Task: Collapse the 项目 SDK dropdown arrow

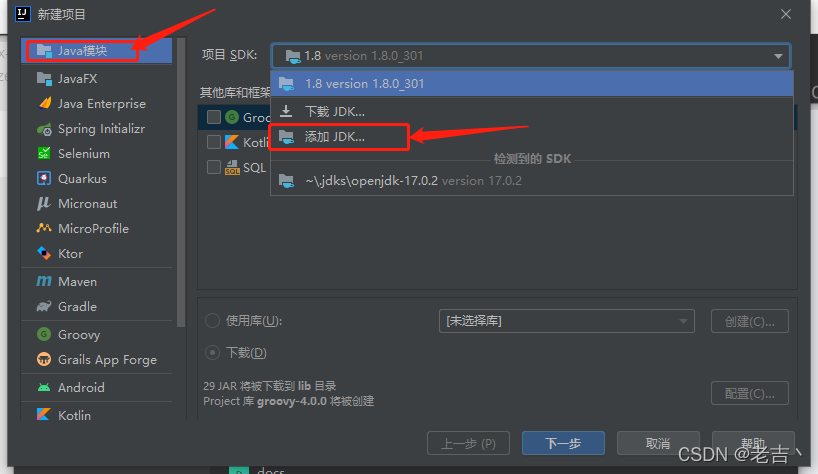Action: pos(778,56)
